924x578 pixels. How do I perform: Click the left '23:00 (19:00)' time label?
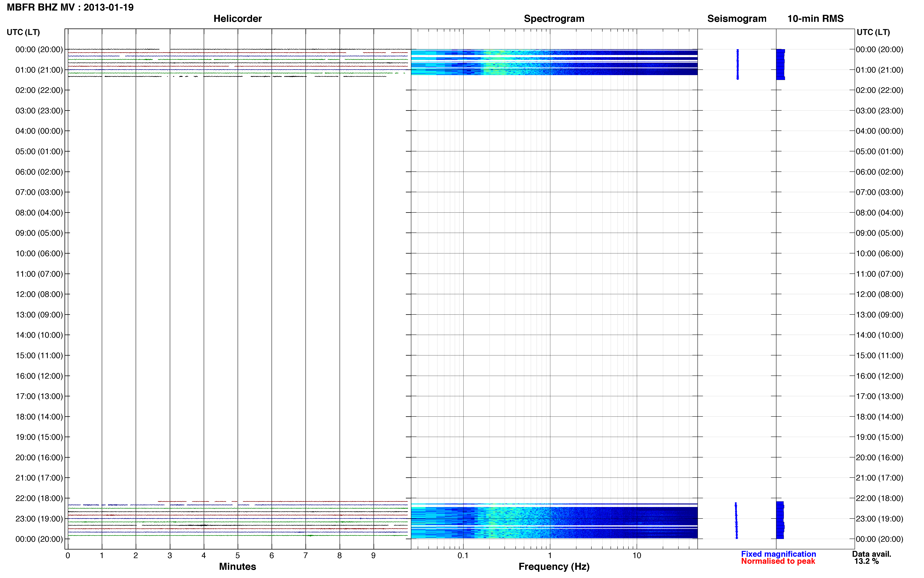tap(39, 519)
